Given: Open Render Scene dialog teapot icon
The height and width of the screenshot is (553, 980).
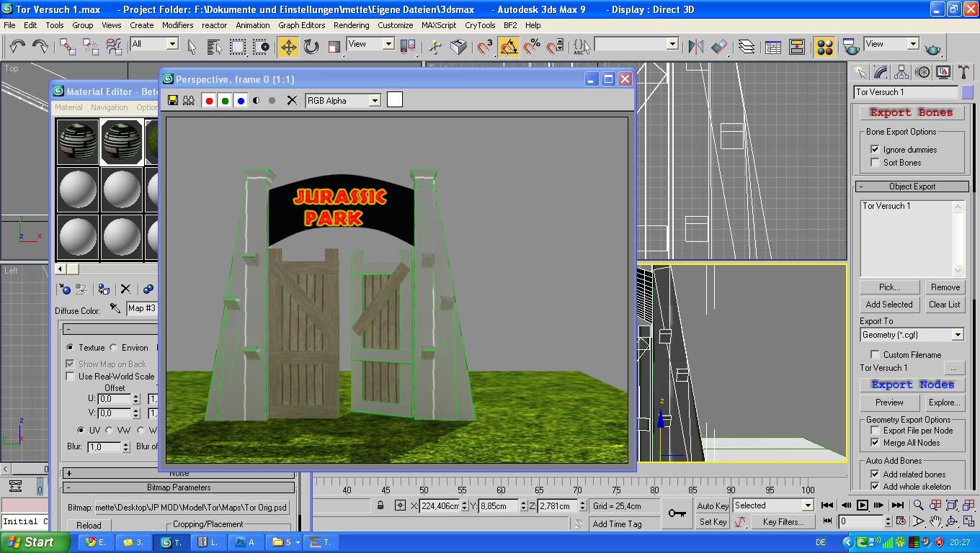Looking at the screenshot, I should click(x=851, y=47).
